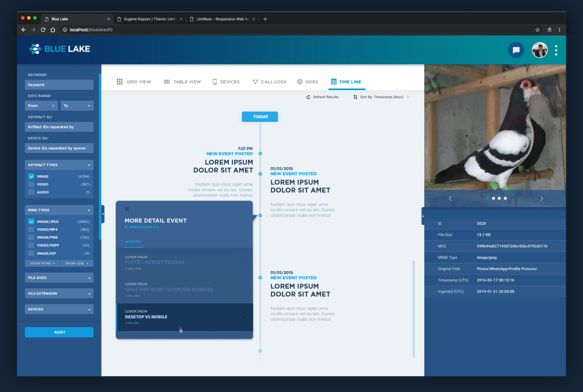Open the From date dropdown
Viewport: 583px width, 392px height.
click(41, 106)
